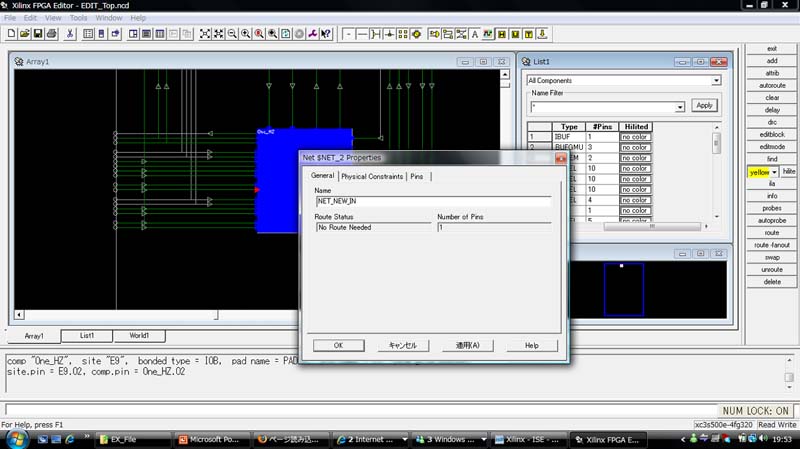800x449 pixels.
Task: Click the Zoom to fit toolbar icon
Action: [205, 34]
